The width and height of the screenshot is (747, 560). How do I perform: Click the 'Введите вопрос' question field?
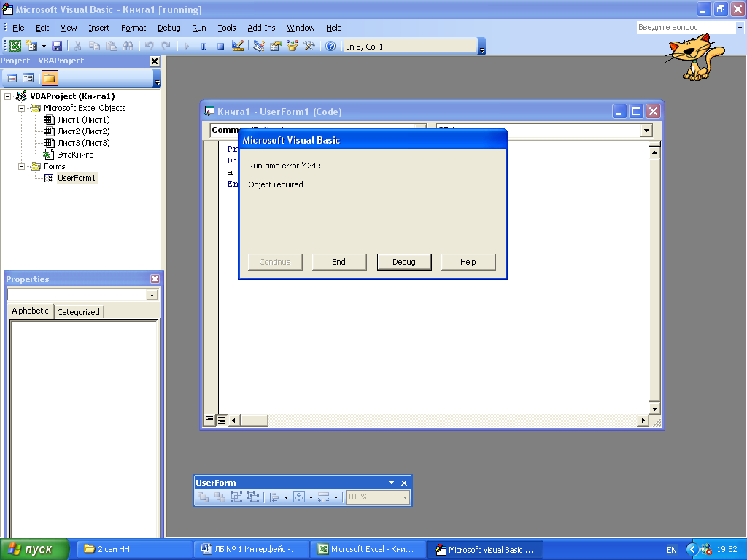(689, 28)
